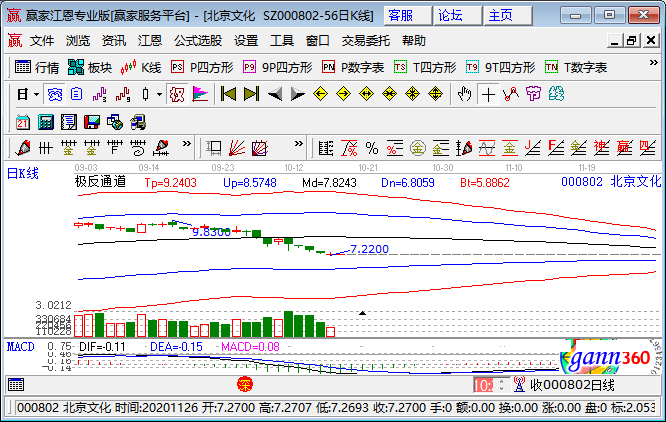
Task: Expand the middle drawing toolbar overflow chevron
Action: click(299, 143)
